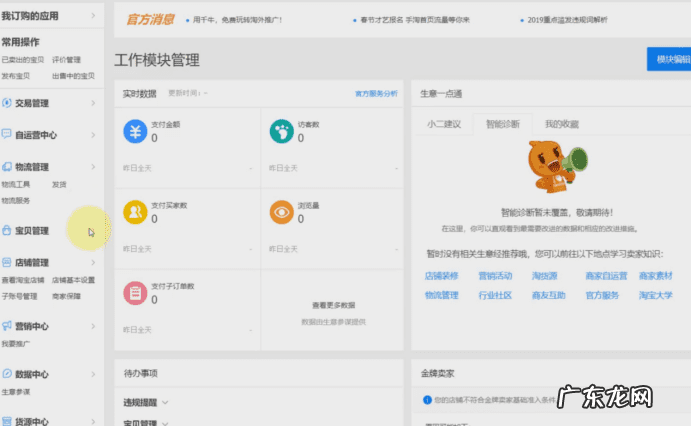The image size is (691, 426).
Task: Open 我要推广 under 营销中心
Action: (15, 344)
